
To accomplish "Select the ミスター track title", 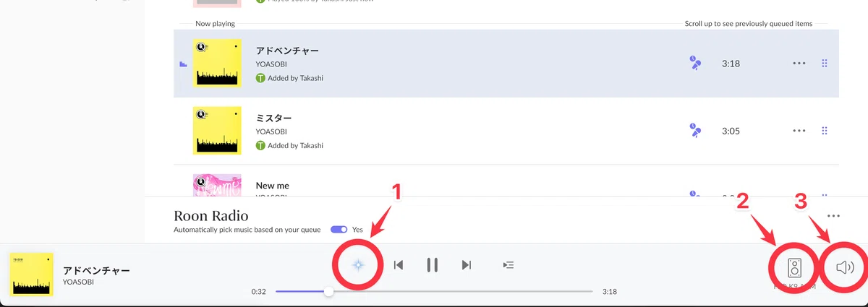I will pos(273,118).
